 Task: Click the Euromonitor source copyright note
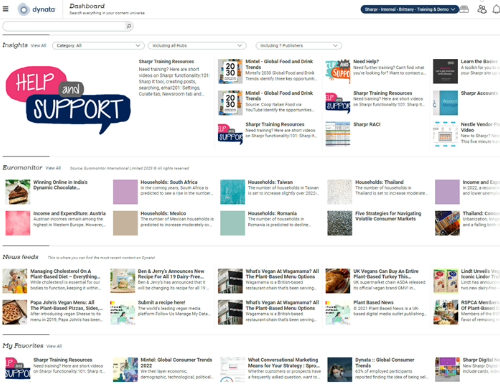click(129, 168)
